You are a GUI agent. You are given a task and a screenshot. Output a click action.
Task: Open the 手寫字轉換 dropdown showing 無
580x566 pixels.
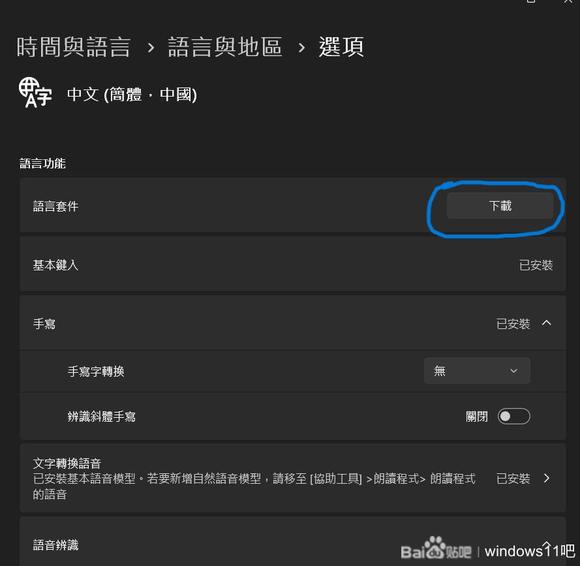[477, 370]
